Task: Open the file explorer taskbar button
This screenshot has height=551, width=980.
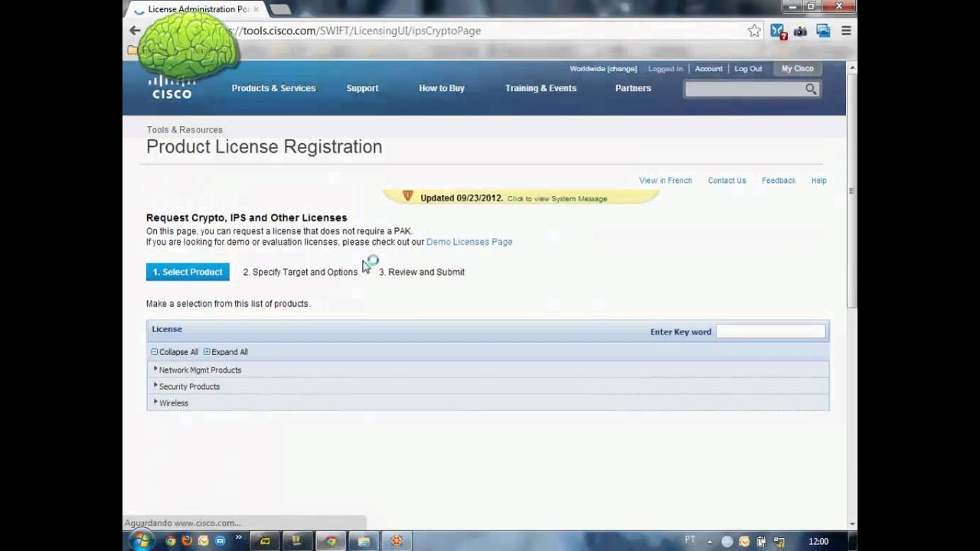Action: pyautogui.click(x=364, y=541)
